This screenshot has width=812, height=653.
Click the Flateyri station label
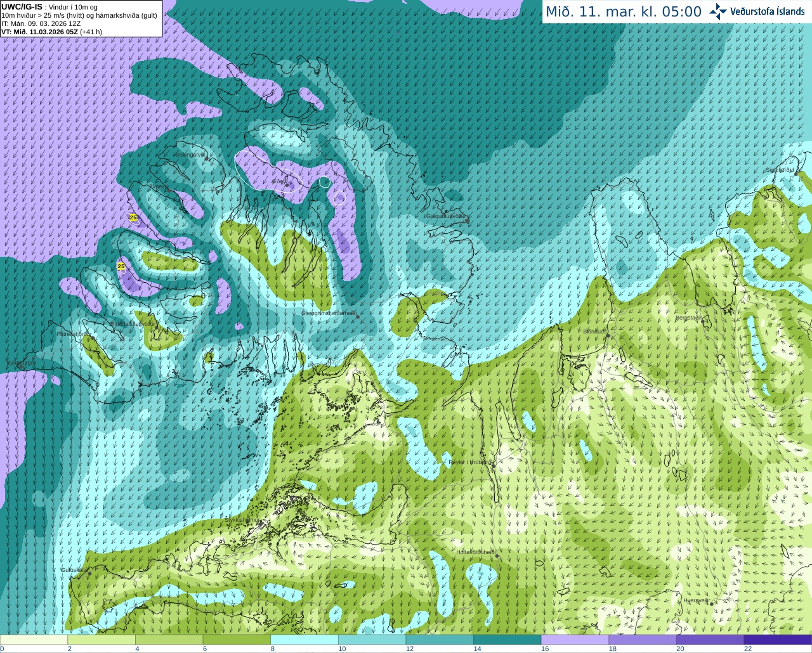coord(158,186)
